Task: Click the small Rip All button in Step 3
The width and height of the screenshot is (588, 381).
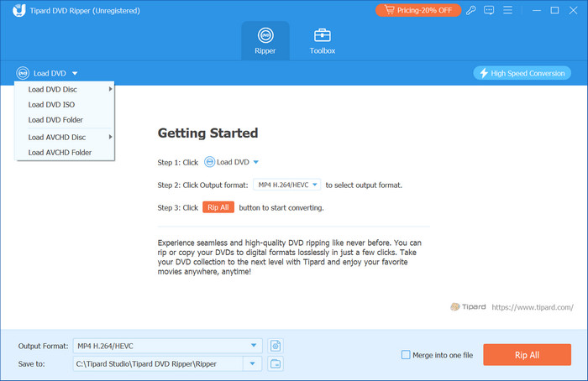Action: 218,207
